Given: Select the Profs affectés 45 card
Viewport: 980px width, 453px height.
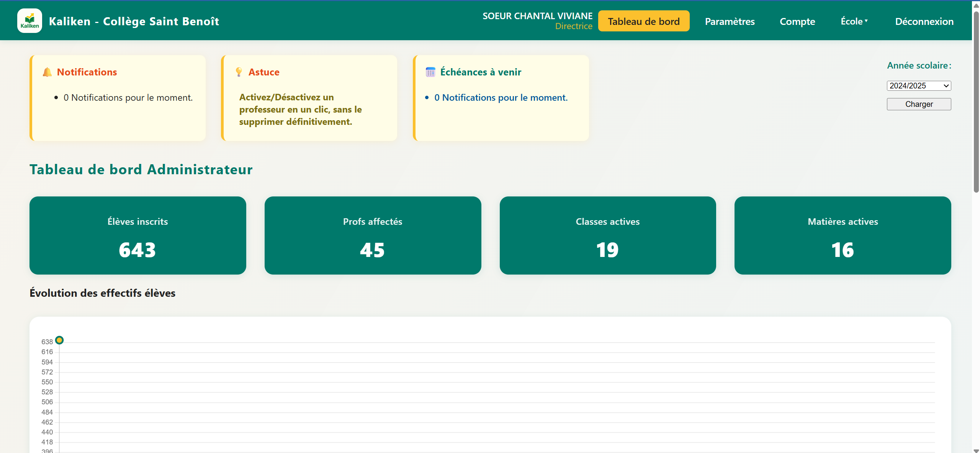Looking at the screenshot, I should click(372, 235).
